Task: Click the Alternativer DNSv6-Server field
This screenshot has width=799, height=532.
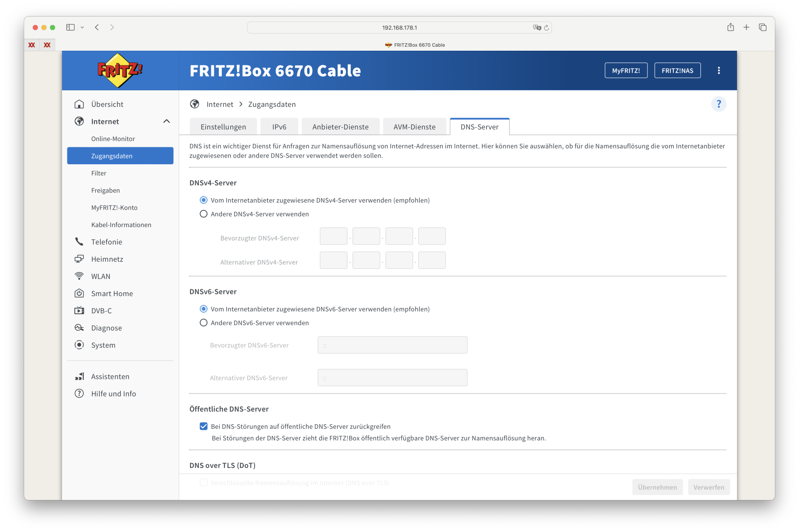Action: tap(392, 378)
